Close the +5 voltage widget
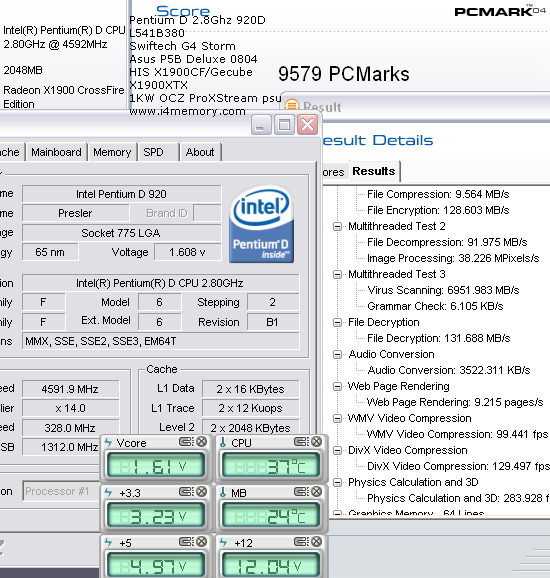 [x=201, y=542]
